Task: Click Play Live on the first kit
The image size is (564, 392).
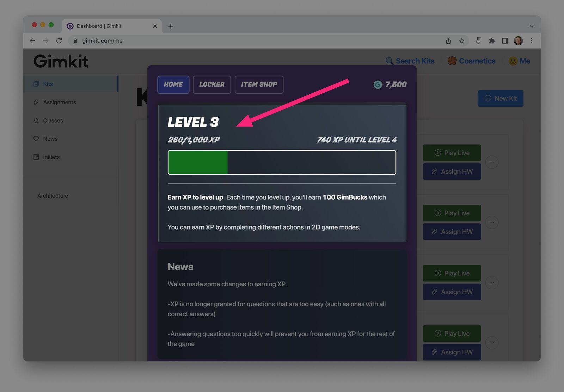Action: pyautogui.click(x=452, y=153)
